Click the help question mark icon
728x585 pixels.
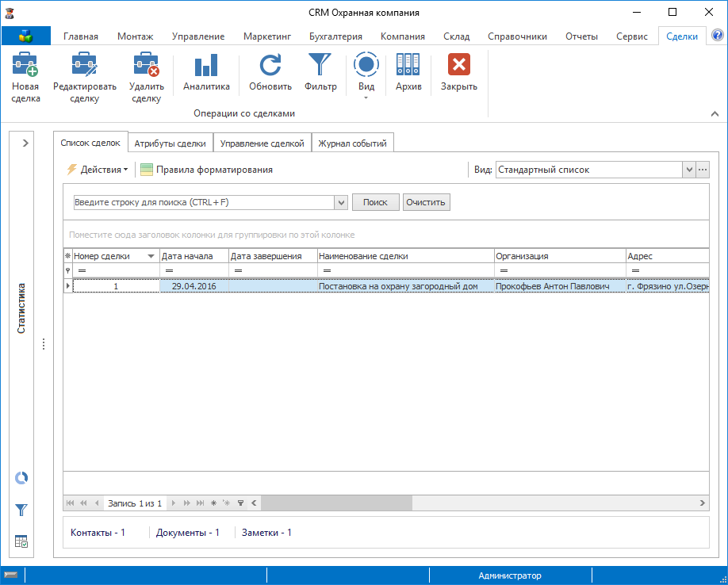pos(718,35)
